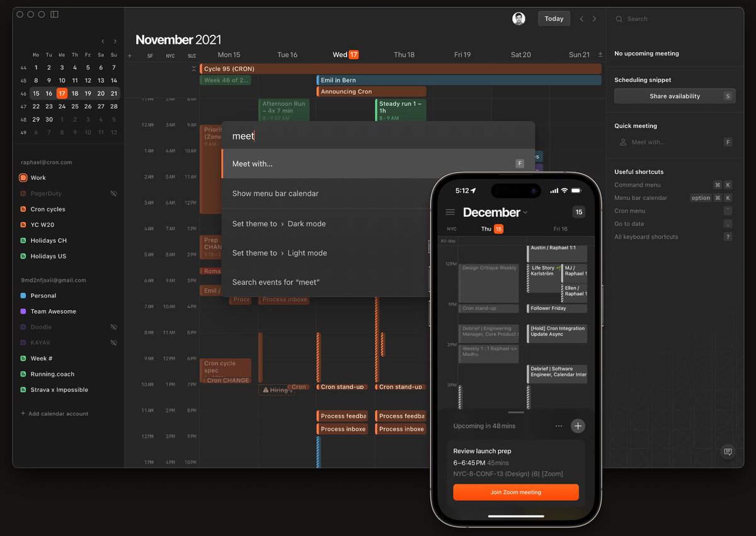Click command palette input with "meet"
756x536 pixels.
[378, 136]
